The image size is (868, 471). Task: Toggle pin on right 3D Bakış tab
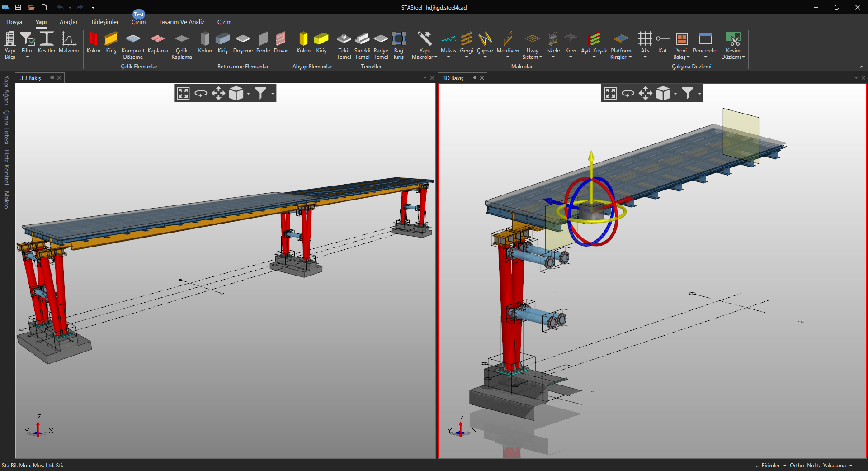(475, 78)
